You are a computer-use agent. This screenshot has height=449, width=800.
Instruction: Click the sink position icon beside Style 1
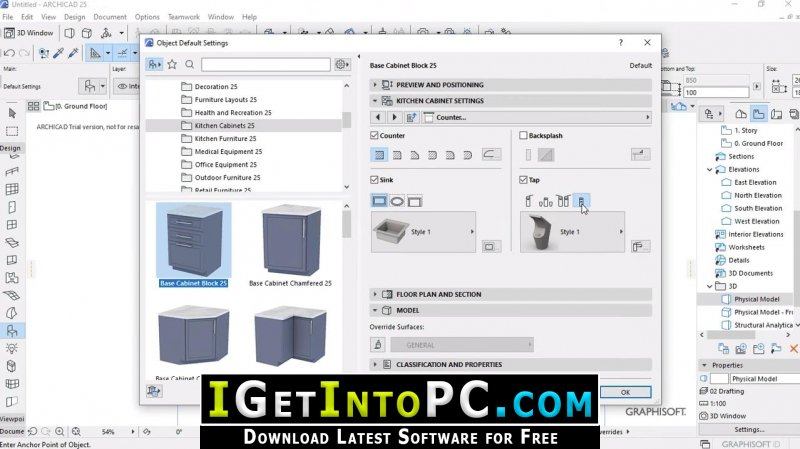pos(491,246)
